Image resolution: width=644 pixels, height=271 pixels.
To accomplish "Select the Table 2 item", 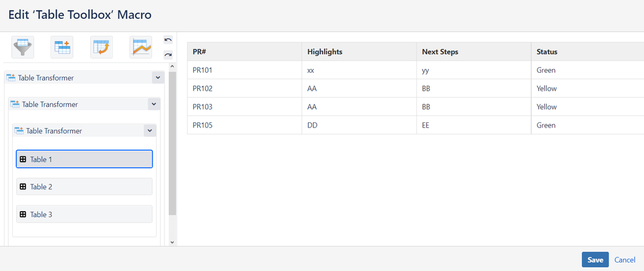I will click(x=84, y=187).
